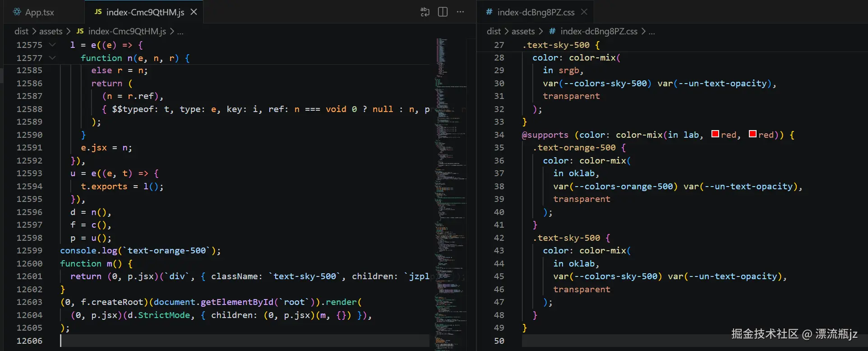Click transparent on line 46

point(582,290)
